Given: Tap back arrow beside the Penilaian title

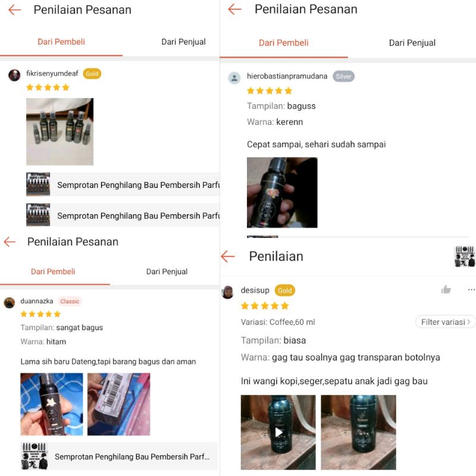Looking at the screenshot, I should [x=228, y=256].
